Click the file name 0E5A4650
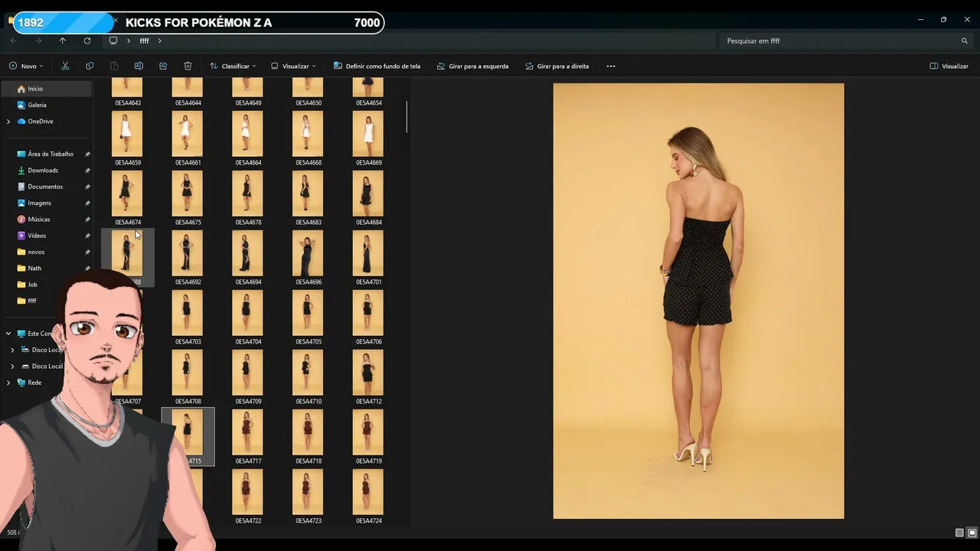The height and width of the screenshot is (551, 980). point(309,103)
